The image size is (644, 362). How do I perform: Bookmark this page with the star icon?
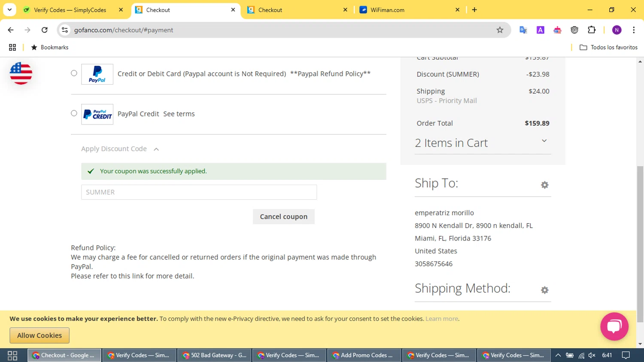500,30
